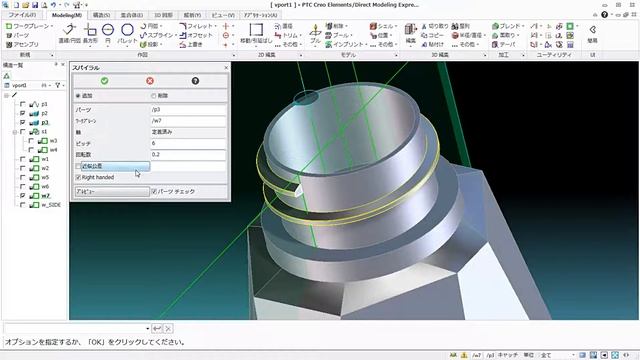This screenshot has height=360, width=640.
Task: Click the Shell (シェル) tool
Action: [382, 26]
